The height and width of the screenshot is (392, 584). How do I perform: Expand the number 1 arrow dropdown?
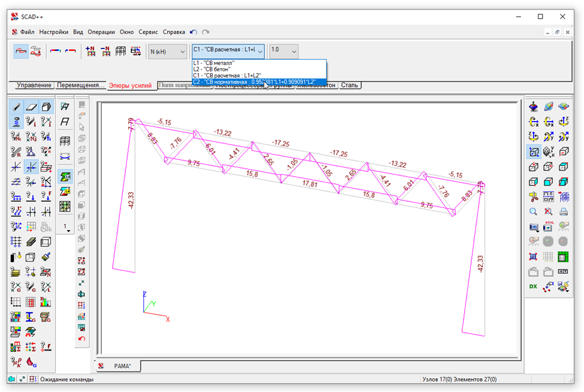click(x=67, y=227)
